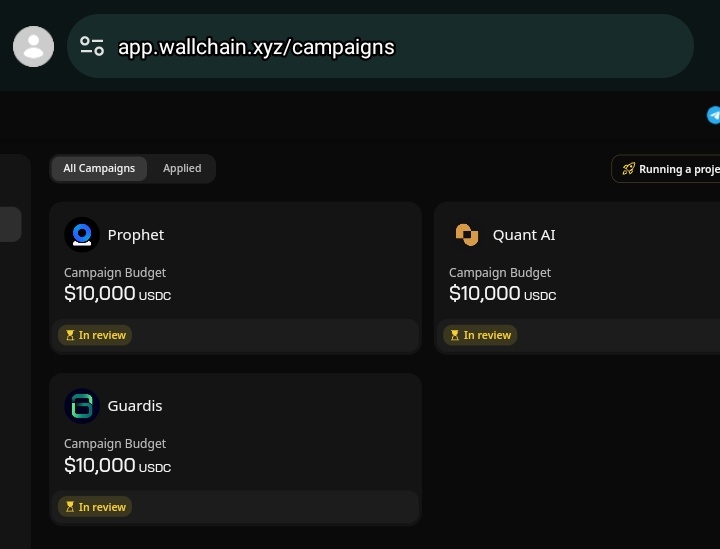Screen dimensions: 720x549
Task: Click the In review badge on Quant AI
Action: [x=480, y=335]
